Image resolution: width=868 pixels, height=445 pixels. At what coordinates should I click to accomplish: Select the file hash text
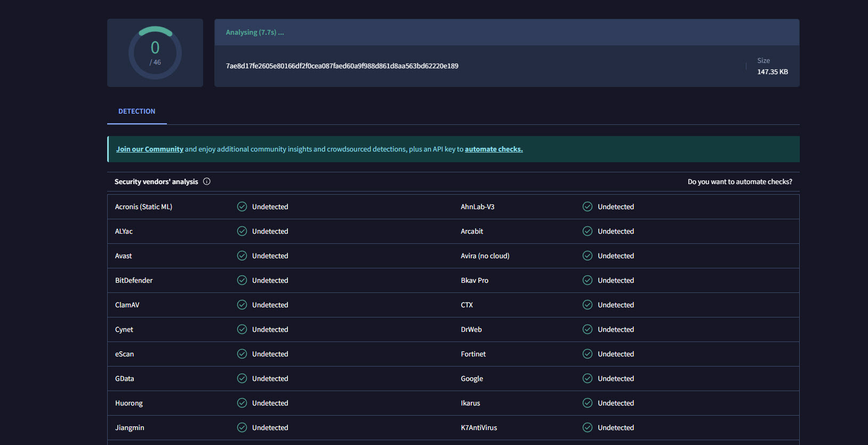[342, 66]
